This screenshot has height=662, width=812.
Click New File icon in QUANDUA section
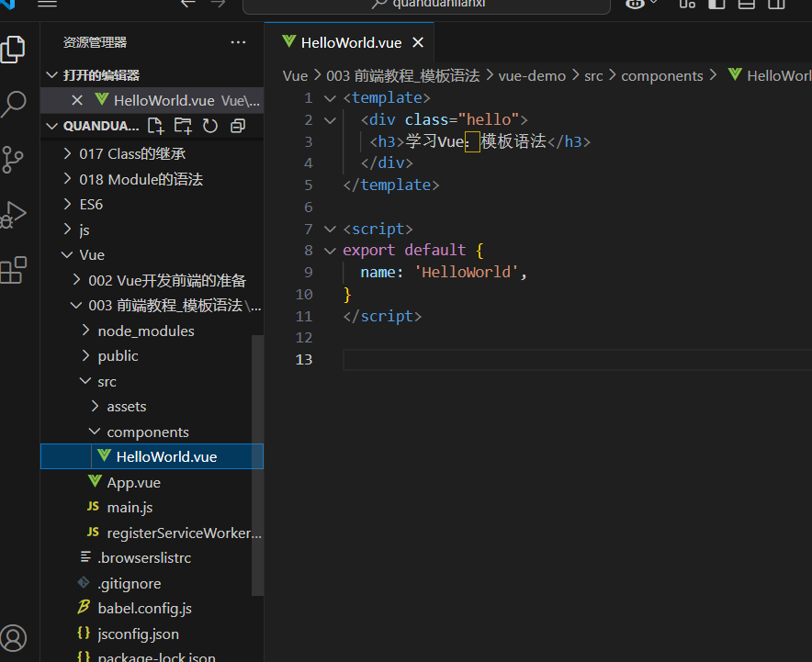156,126
